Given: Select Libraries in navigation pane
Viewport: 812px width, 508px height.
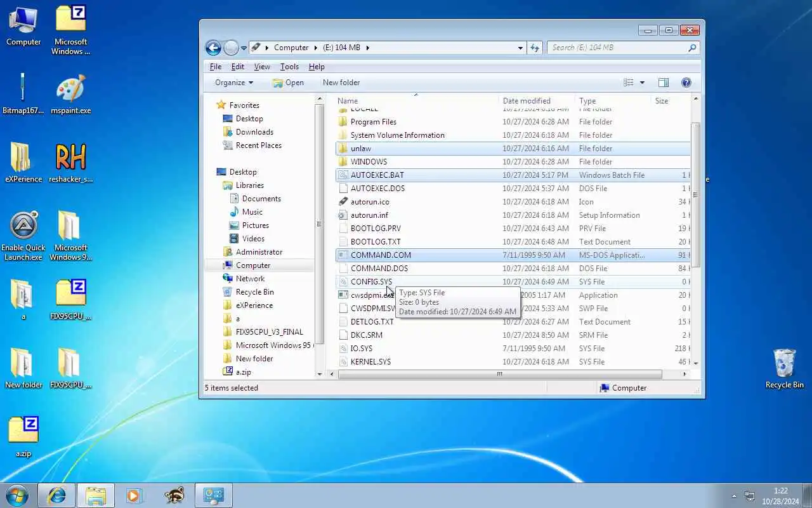Looking at the screenshot, I should [x=249, y=185].
